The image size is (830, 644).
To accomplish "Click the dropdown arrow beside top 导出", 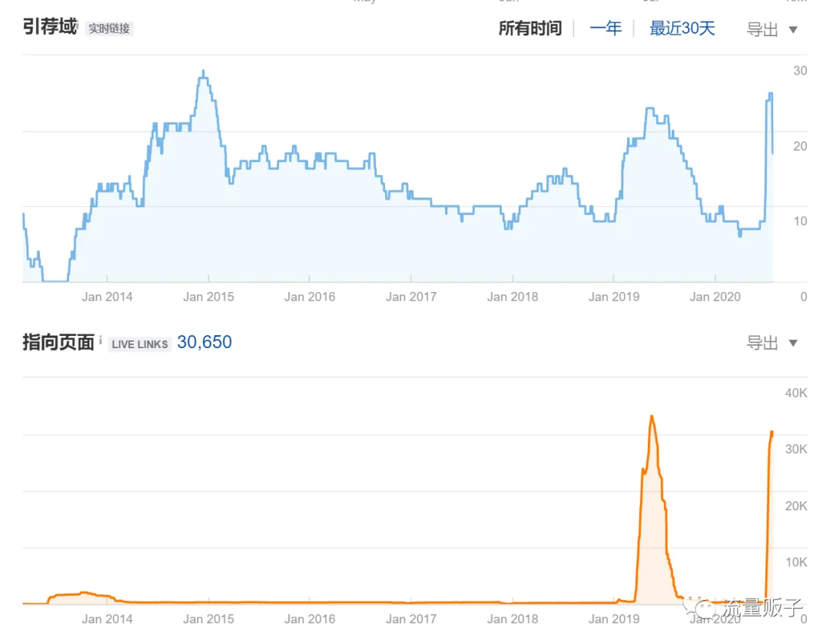I will 793,30.
